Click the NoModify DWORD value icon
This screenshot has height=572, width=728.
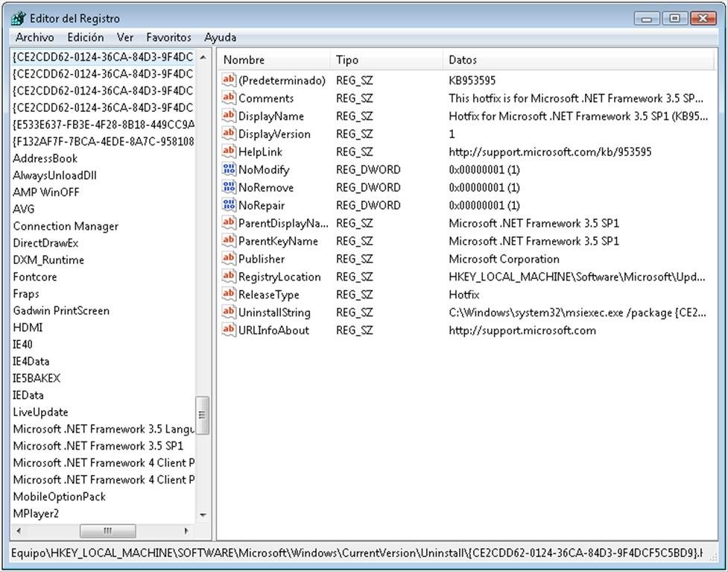click(229, 169)
